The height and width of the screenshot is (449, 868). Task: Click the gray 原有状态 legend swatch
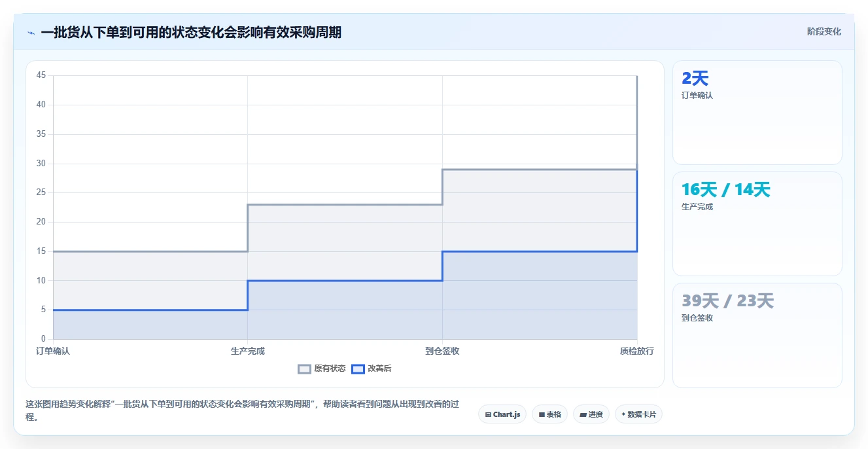pyautogui.click(x=304, y=368)
